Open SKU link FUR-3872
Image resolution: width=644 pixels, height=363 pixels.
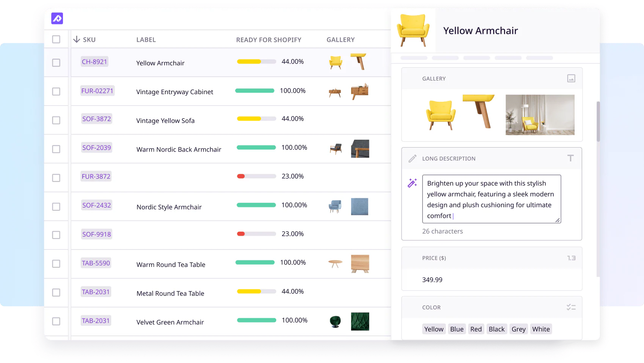[x=96, y=177]
